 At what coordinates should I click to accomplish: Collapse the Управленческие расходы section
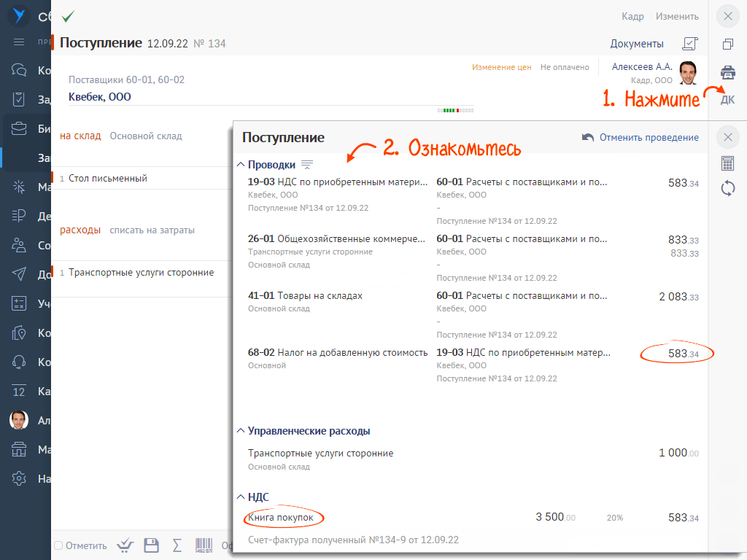241,431
